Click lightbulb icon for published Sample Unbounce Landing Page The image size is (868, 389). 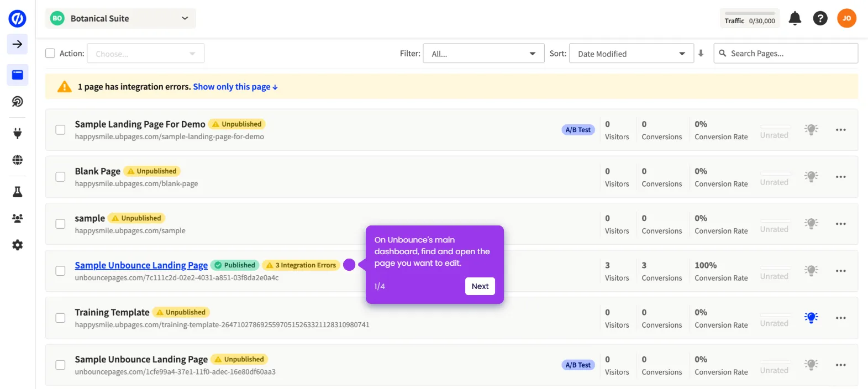pos(811,270)
